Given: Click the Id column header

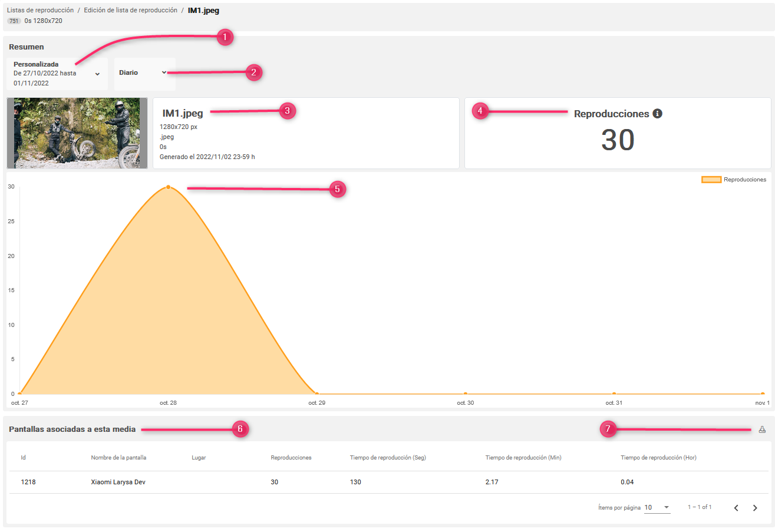Looking at the screenshot, I should (x=24, y=458).
